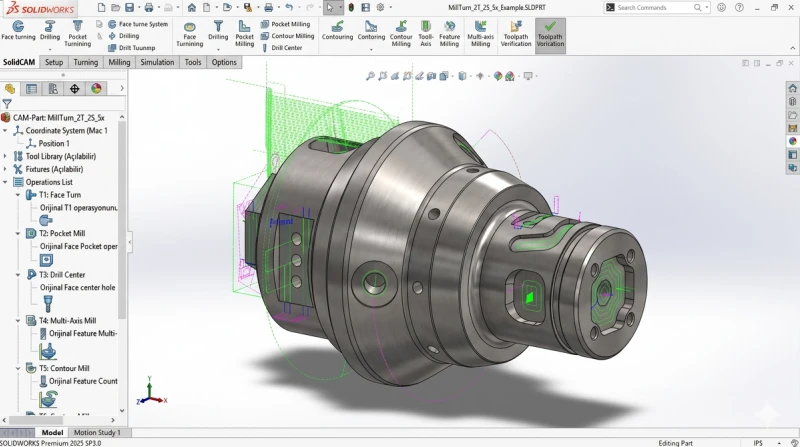Image resolution: width=800 pixels, height=447 pixels.
Task: Switch to Motion Study 1 tab
Action: click(97, 432)
